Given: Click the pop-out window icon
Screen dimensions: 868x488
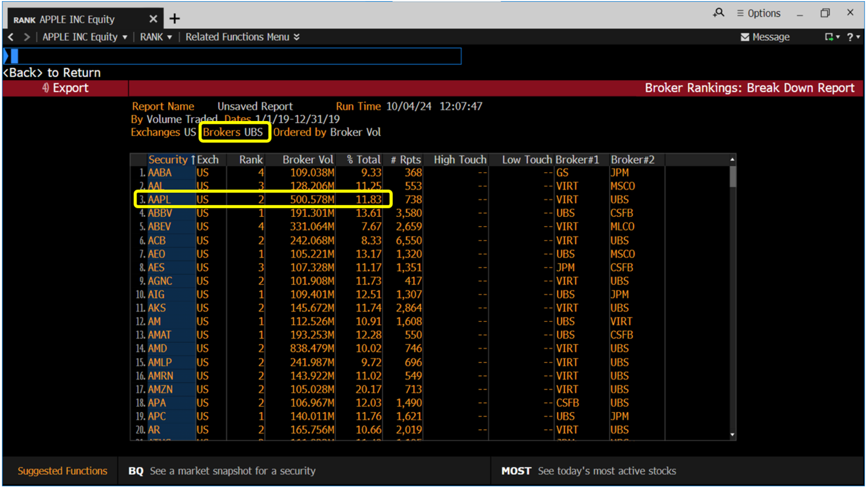Looking at the screenshot, I should click(x=829, y=37).
